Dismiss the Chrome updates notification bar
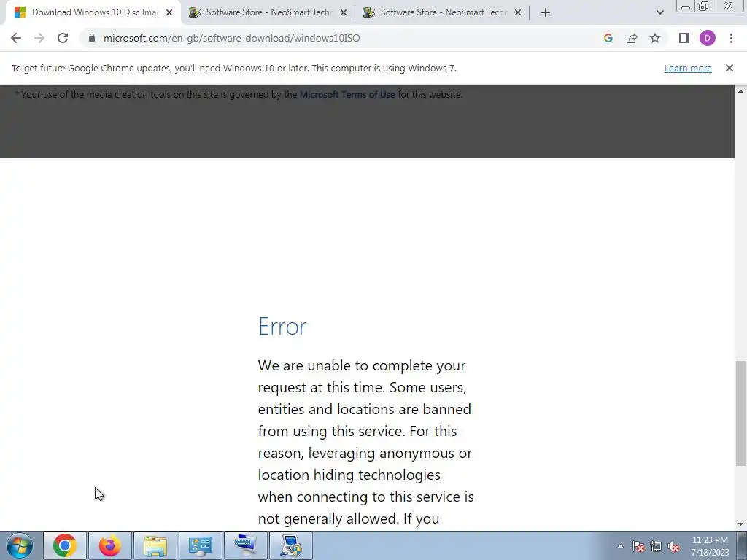The image size is (747, 560). (729, 68)
